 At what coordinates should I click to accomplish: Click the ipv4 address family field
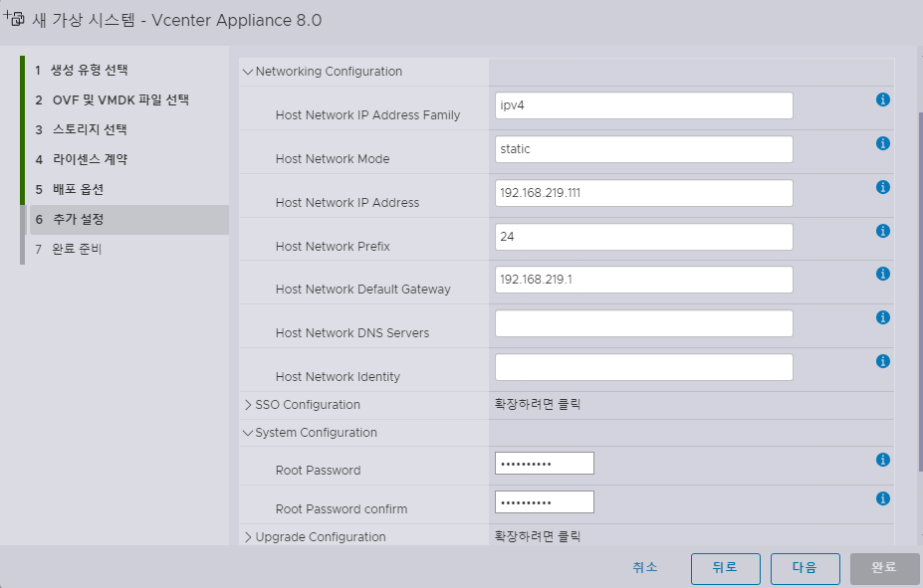tap(644, 105)
